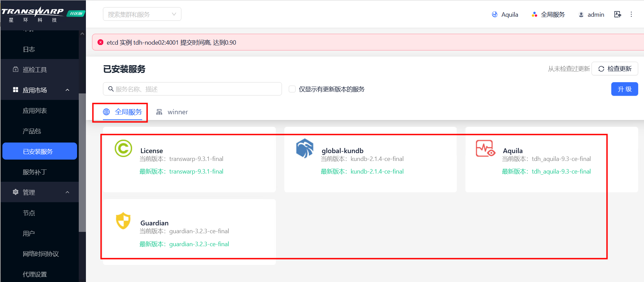The width and height of the screenshot is (644, 282).
Task: Toggle 仅显示有更新版本的服务 checkbox
Action: coord(292,89)
